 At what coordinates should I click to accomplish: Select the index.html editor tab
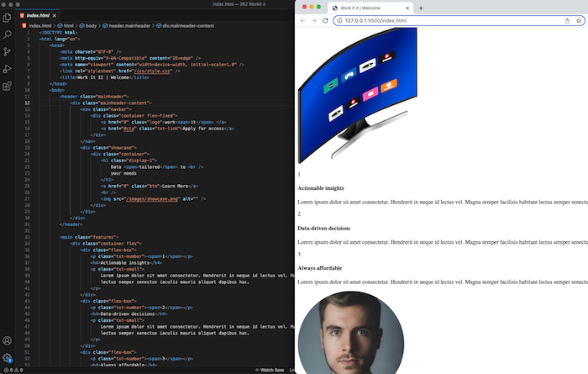(38, 15)
